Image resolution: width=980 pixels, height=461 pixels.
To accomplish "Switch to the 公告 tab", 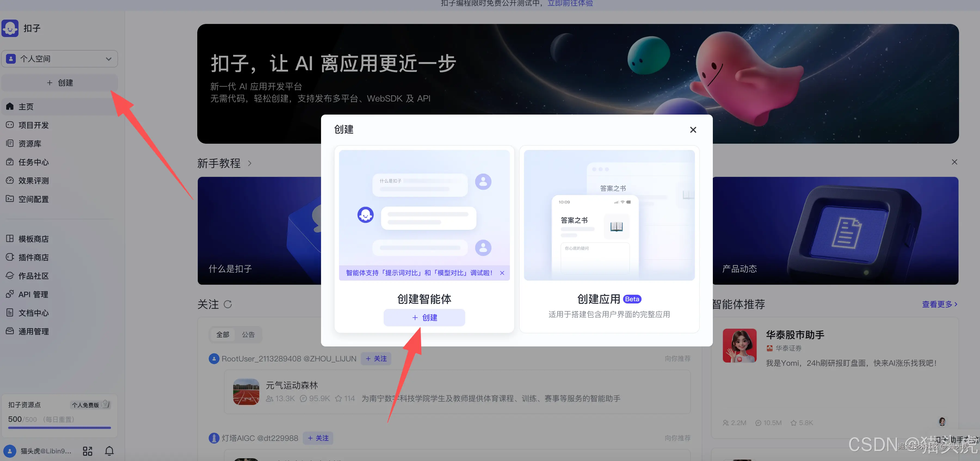I will tap(248, 334).
